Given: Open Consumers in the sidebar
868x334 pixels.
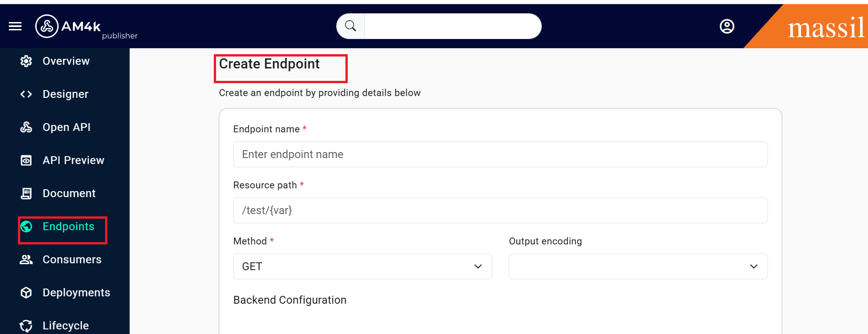Looking at the screenshot, I should (72, 260).
